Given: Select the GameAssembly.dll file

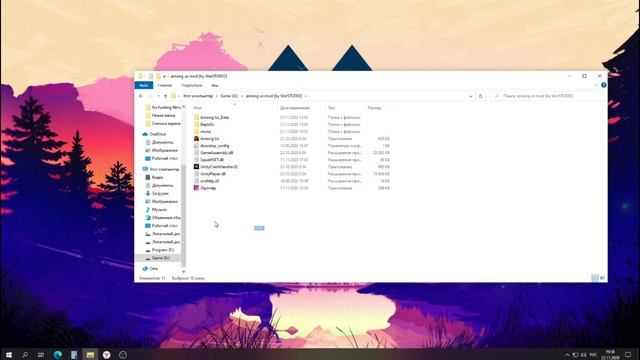Looking at the screenshot, I should [216, 153].
